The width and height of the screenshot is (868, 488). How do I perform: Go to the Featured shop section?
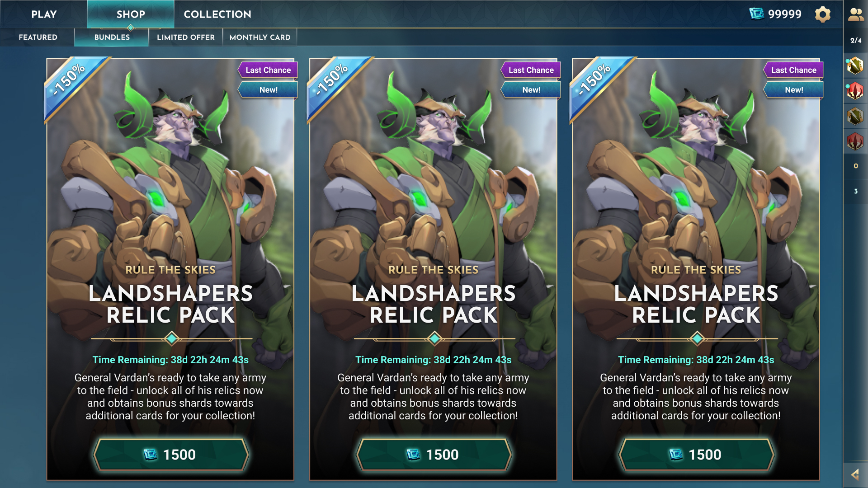tap(38, 37)
